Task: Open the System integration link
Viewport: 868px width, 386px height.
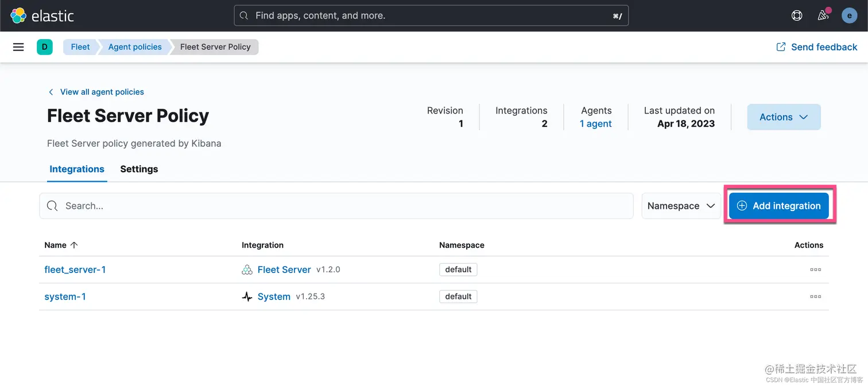Action: 274,297
